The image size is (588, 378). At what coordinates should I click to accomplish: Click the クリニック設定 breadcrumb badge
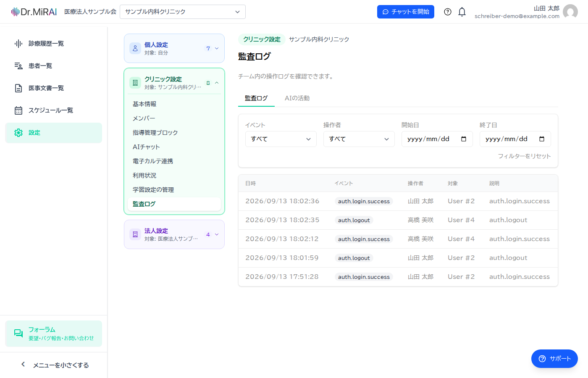click(262, 39)
